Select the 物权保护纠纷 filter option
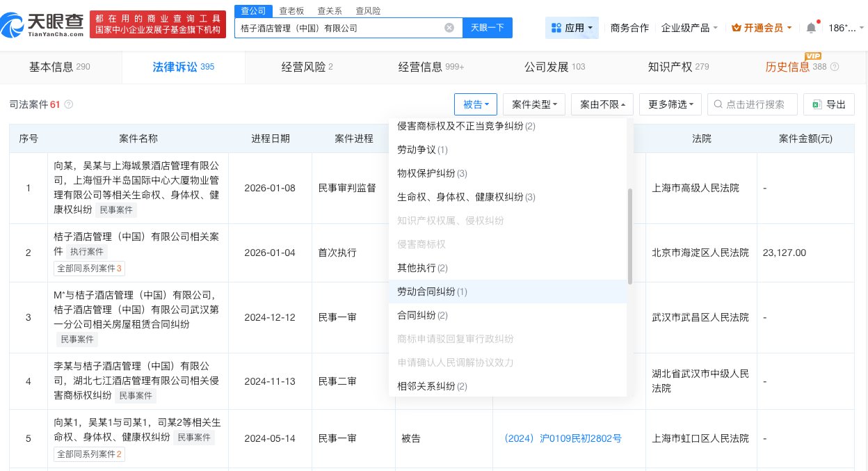868x471 pixels. point(430,173)
